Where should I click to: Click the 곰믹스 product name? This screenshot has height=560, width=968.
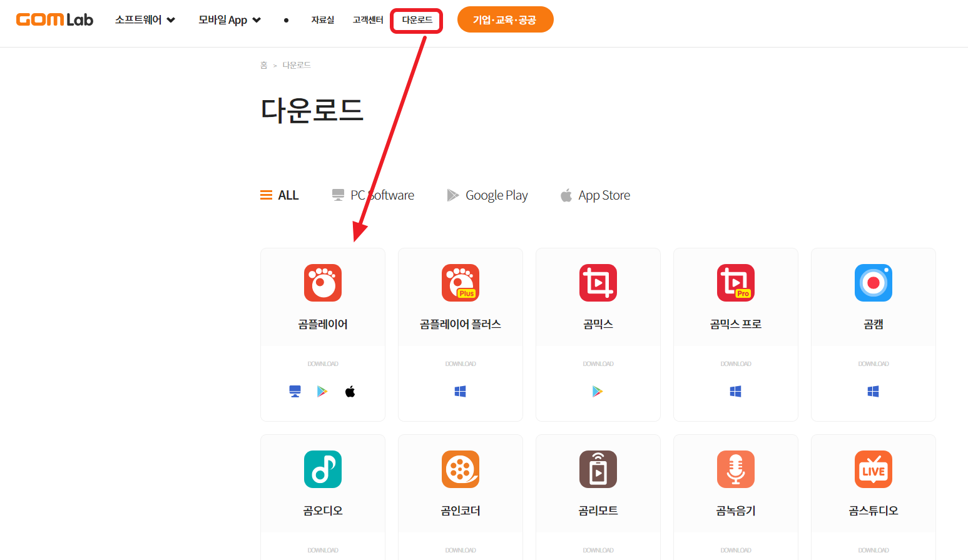coord(598,324)
